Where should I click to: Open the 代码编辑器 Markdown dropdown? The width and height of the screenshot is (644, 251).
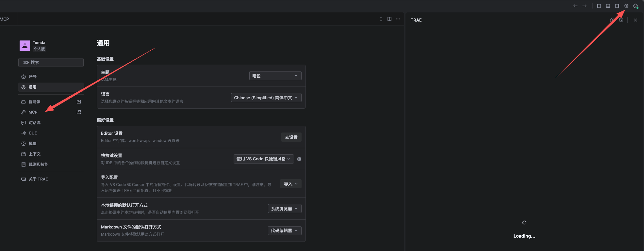coord(285,230)
